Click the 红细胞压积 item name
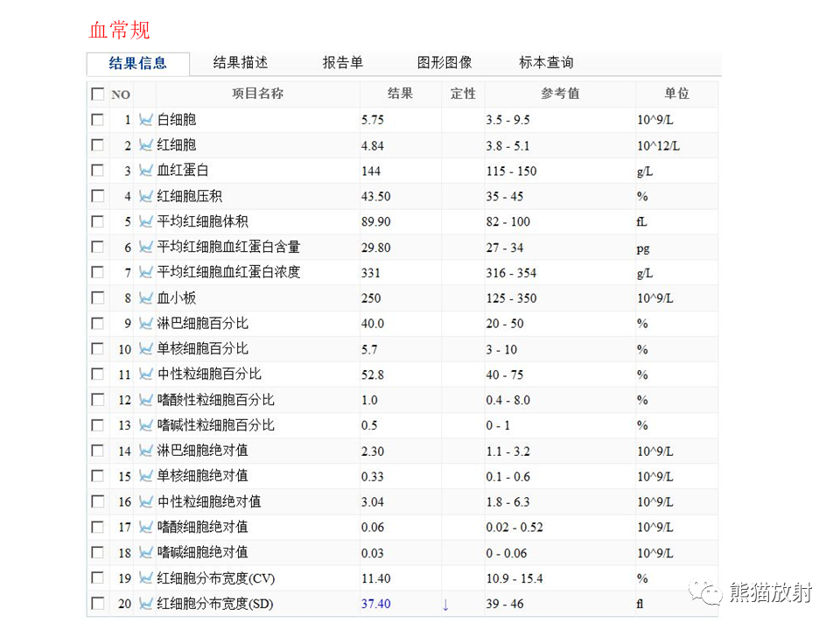This screenshot has height=630, width=840. (189, 196)
